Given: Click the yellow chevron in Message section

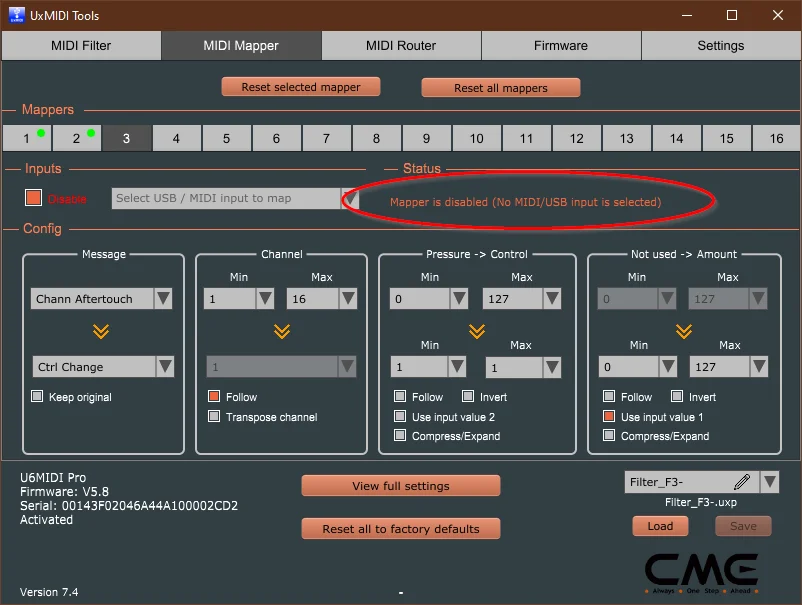Looking at the screenshot, I should pos(102,330).
